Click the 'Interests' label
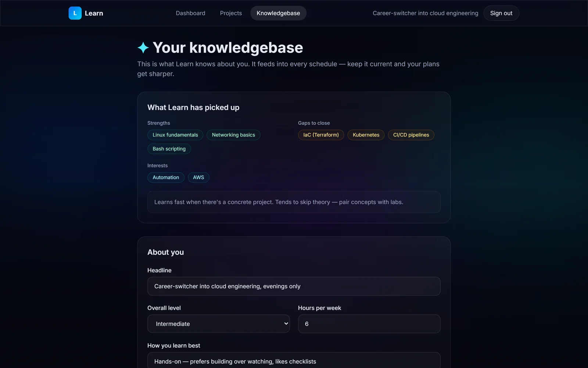The width and height of the screenshot is (588, 368). (x=157, y=166)
